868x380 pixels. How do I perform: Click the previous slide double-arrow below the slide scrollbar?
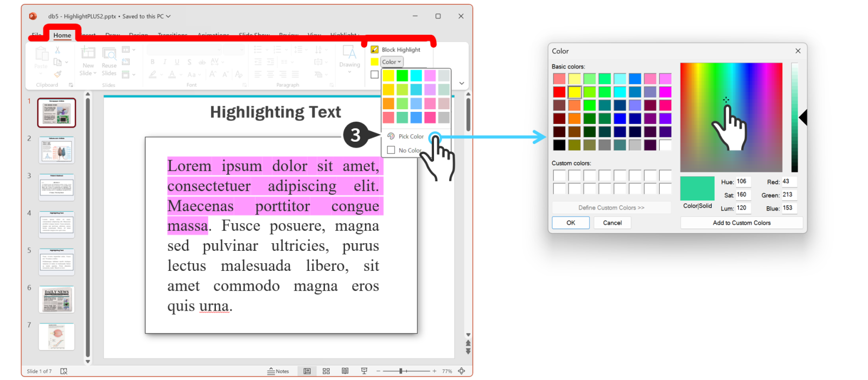coord(468,344)
